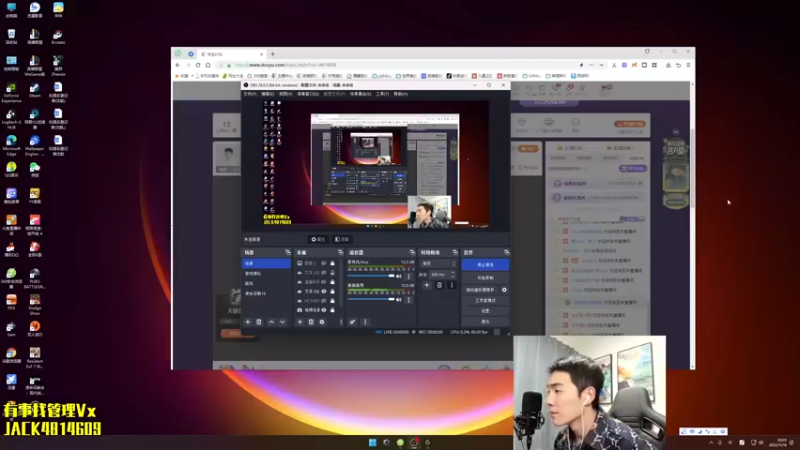Screen dimensions: 800x450
Task: Add a new source with the plus icon in Sources dock
Action: pos(300,322)
